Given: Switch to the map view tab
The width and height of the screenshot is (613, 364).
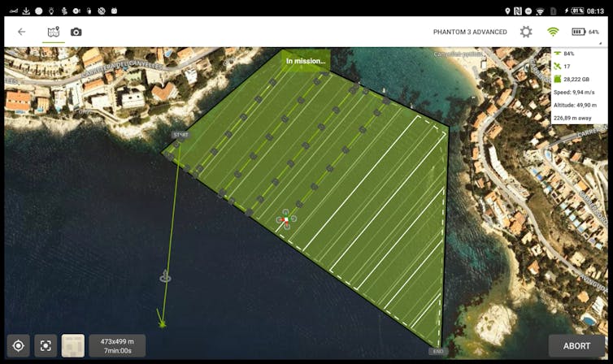Looking at the screenshot, I should (54, 32).
